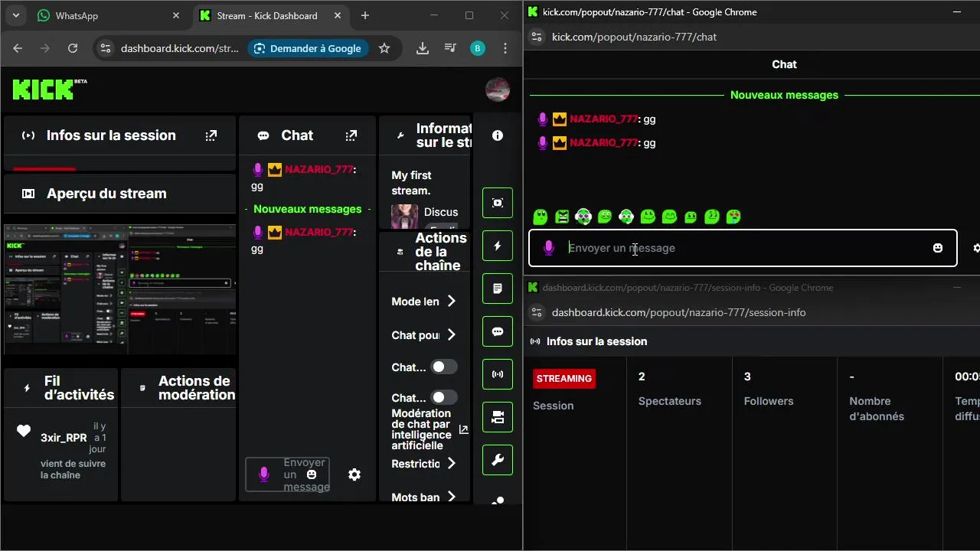Open the emoji picker in popout chat window
The image size is (980, 551).
[938, 248]
